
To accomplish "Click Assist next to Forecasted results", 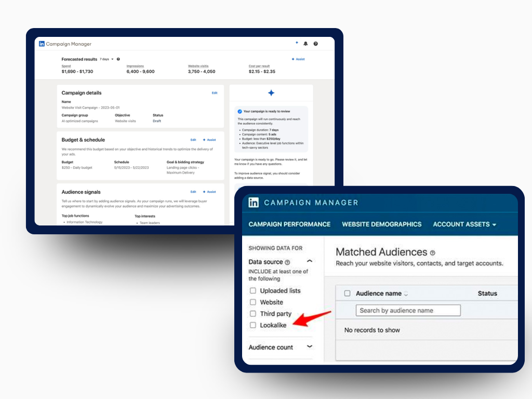I will pos(298,59).
